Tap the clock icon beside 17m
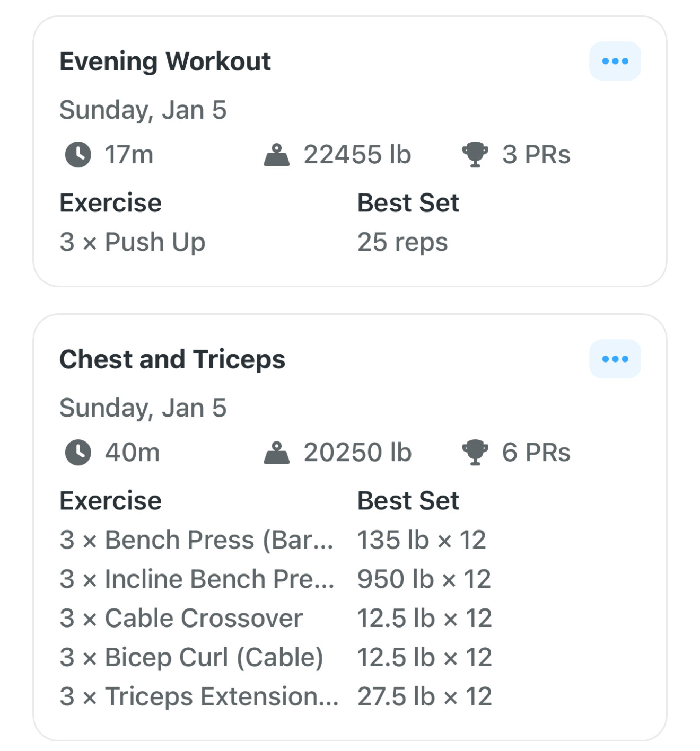This screenshot has height=751, width=700. pyautogui.click(x=78, y=155)
